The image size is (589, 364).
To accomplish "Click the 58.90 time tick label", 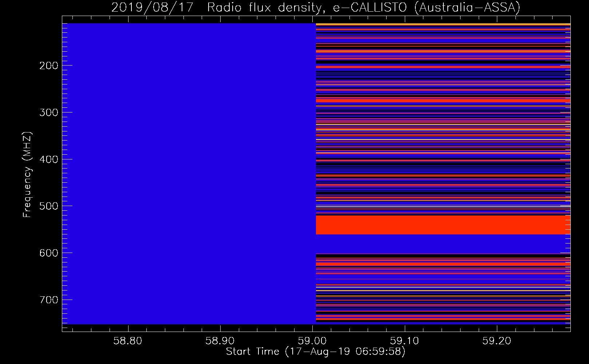I will point(220,341).
